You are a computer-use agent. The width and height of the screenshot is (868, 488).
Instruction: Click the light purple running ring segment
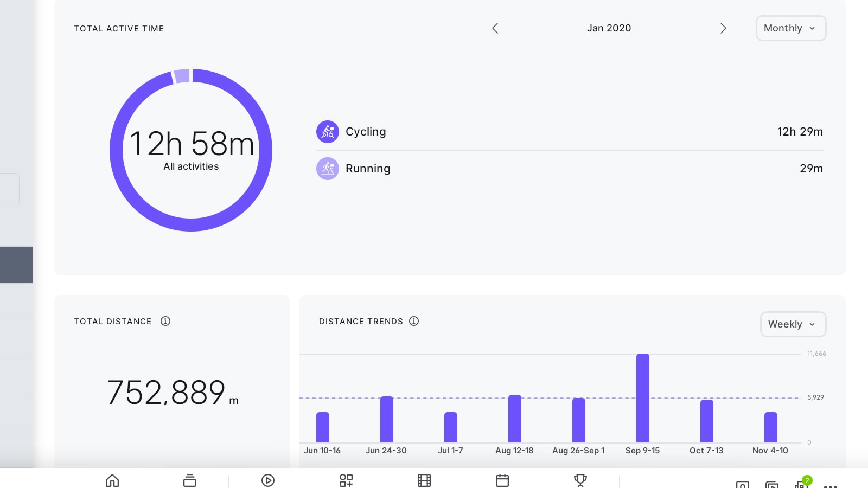click(x=182, y=76)
